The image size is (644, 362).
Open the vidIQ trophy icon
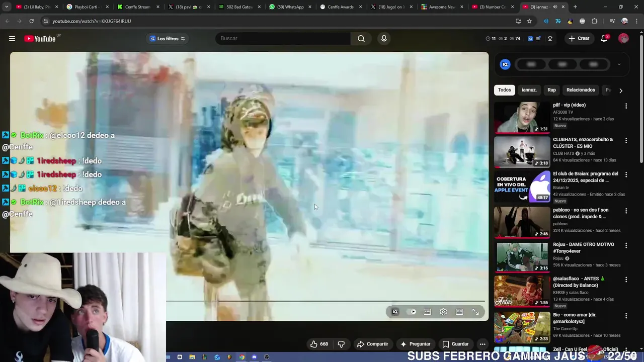550,39
